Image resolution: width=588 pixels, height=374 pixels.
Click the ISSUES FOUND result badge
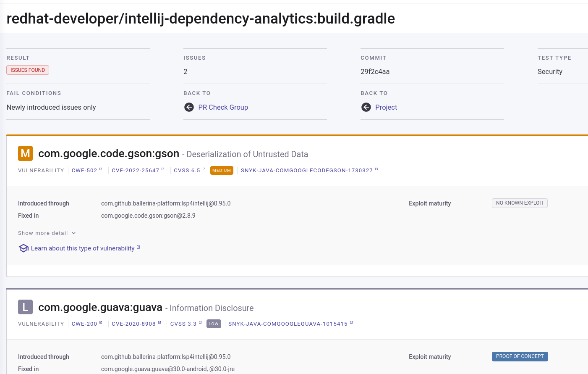(x=28, y=70)
